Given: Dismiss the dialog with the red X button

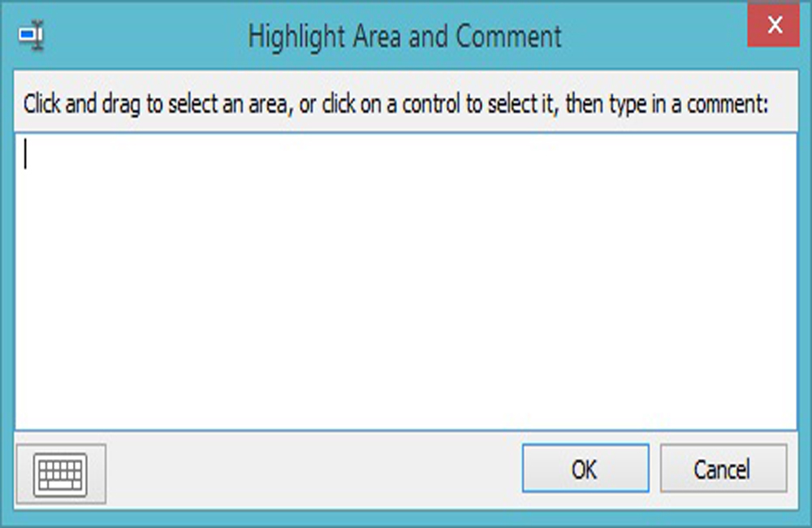Looking at the screenshot, I should 775,26.
